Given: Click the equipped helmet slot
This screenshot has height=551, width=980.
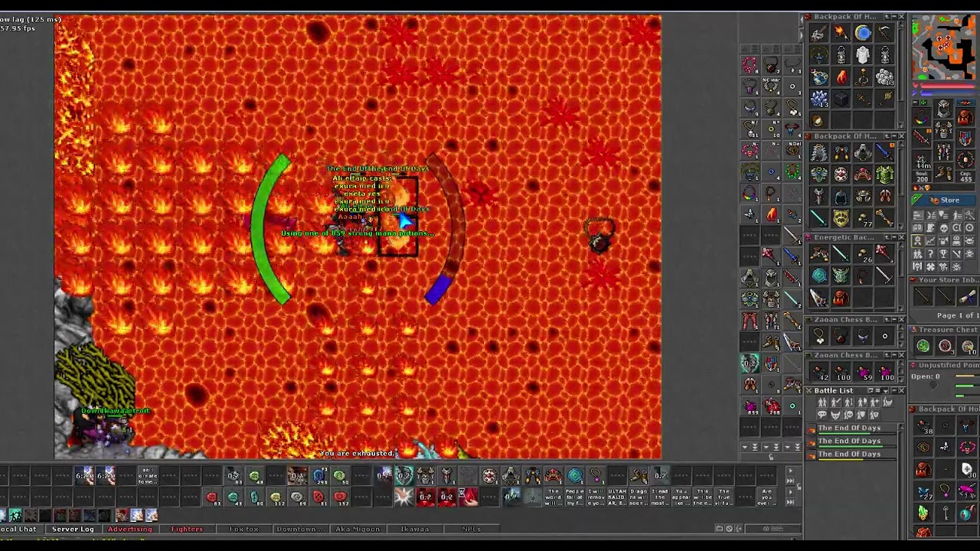Looking at the screenshot, I should pos(943,109).
